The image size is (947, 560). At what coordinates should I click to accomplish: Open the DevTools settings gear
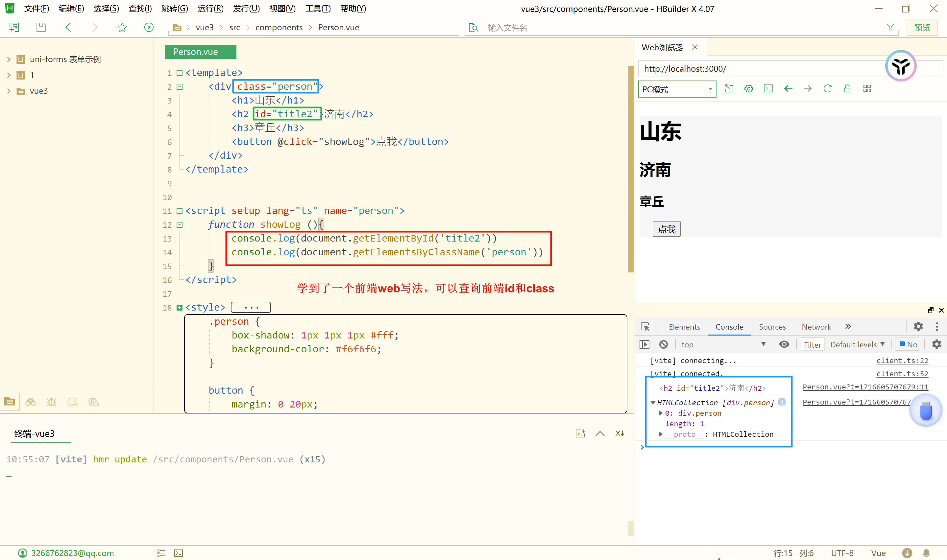coord(918,326)
